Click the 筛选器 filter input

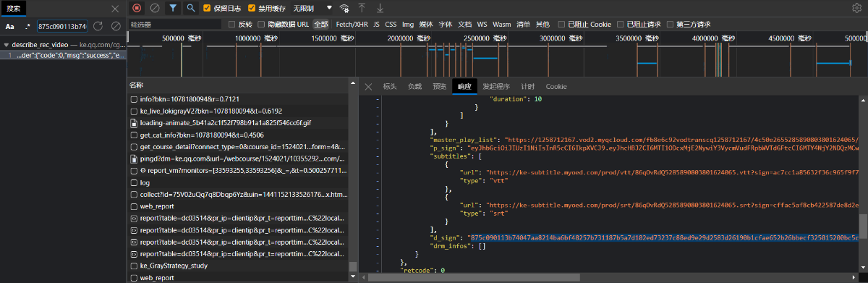pyautogui.click(x=174, y=24)
